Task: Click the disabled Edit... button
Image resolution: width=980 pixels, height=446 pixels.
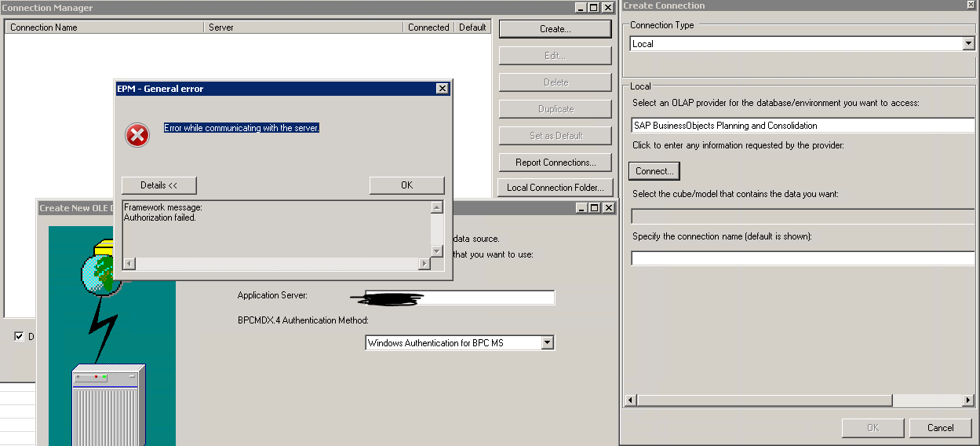Action: pos(555,56)
